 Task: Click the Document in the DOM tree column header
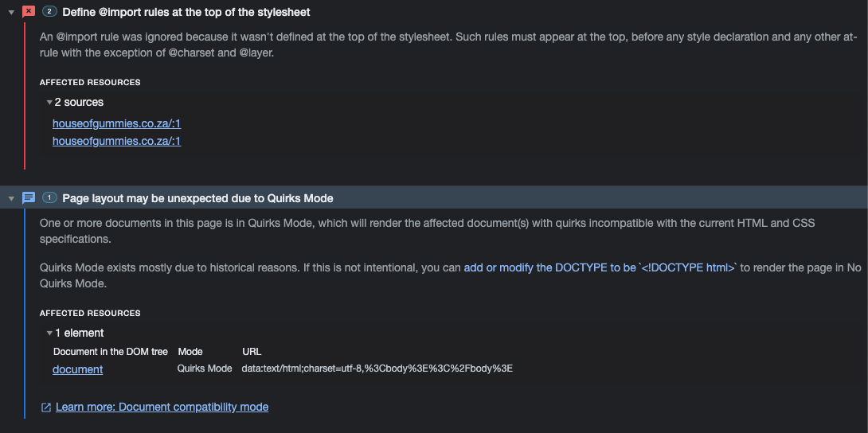(111, 352)
